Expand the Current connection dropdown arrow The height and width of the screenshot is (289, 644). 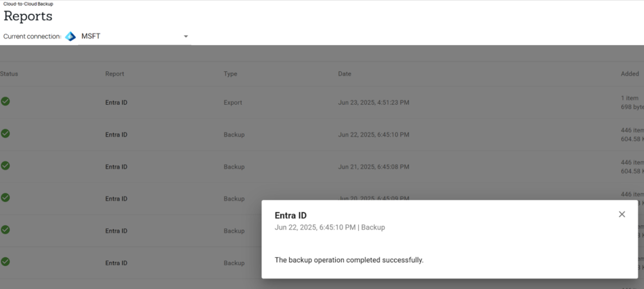(186, 37)
